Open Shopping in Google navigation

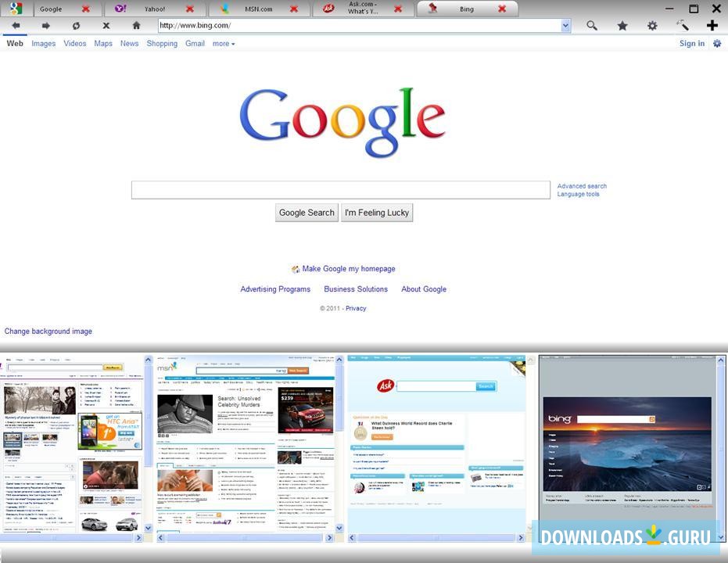coord(162,44)
